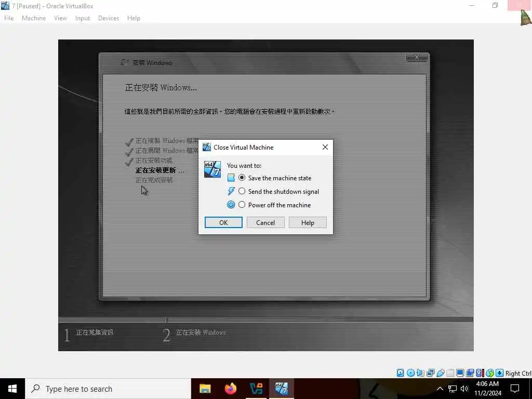
Task: Open the Machine menu
Action: click(34, 18)
